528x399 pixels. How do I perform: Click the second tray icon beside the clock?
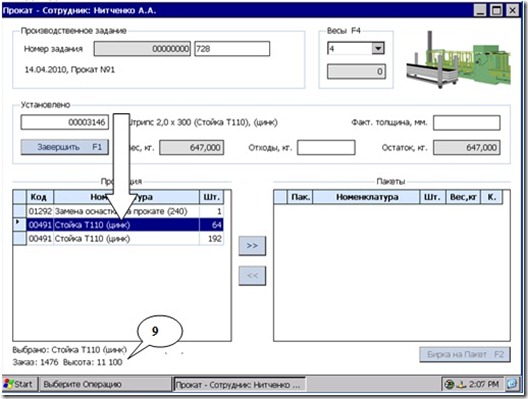[x=462, y=384]
